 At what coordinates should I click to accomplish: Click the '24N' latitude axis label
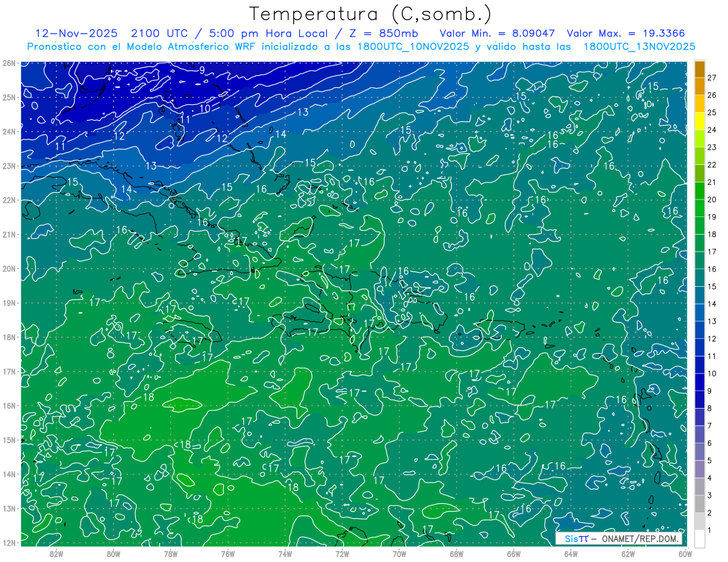click(x=9, y=132)
